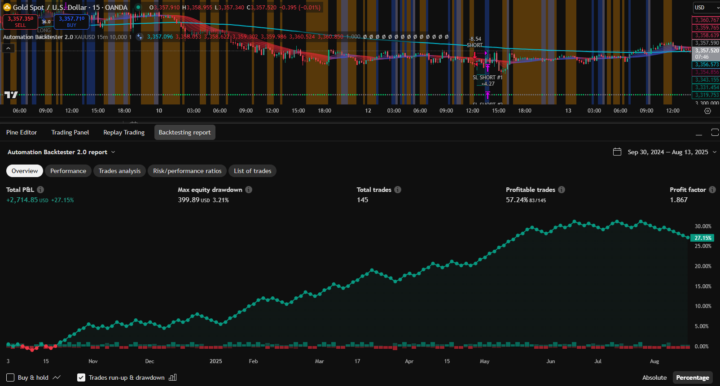Collapse the indicator legend with the arrow
Image resolution: width=720 pixels, height=386 pixels.
(8, 48)
